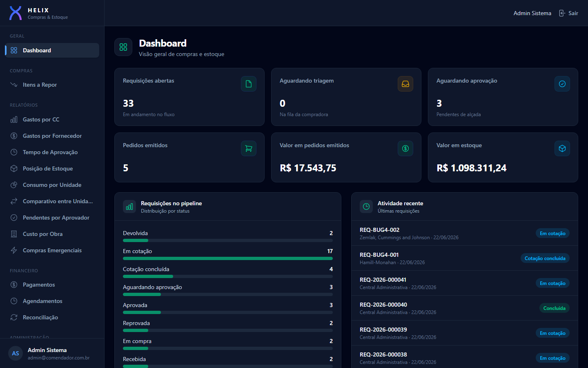588x368 pixels.
Task: Click document icon on Requisições abertas card
Action: [249, 84]
